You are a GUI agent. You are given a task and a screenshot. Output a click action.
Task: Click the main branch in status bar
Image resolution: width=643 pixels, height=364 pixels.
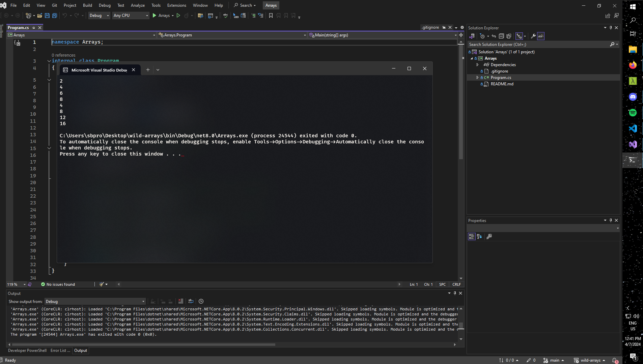click(553, 360)
